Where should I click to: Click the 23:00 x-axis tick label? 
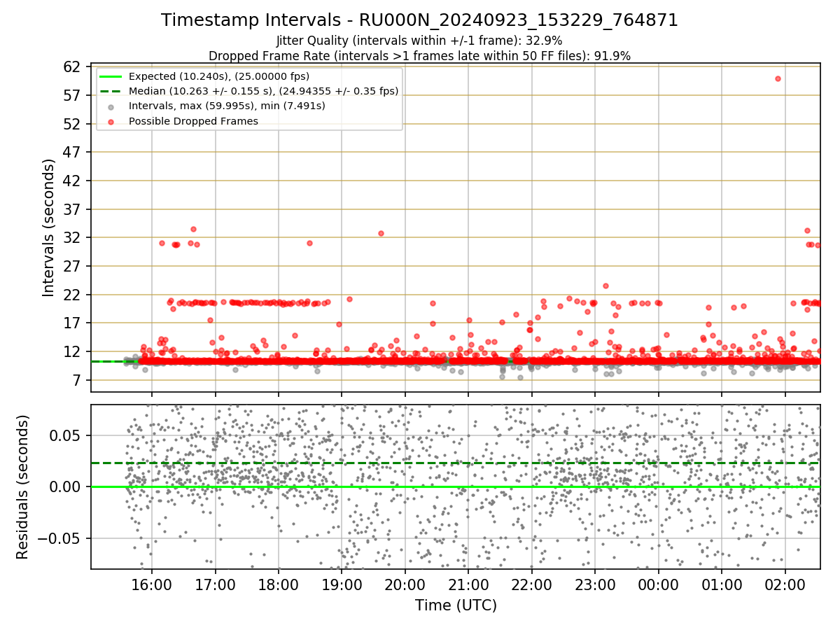pos(595,584)
